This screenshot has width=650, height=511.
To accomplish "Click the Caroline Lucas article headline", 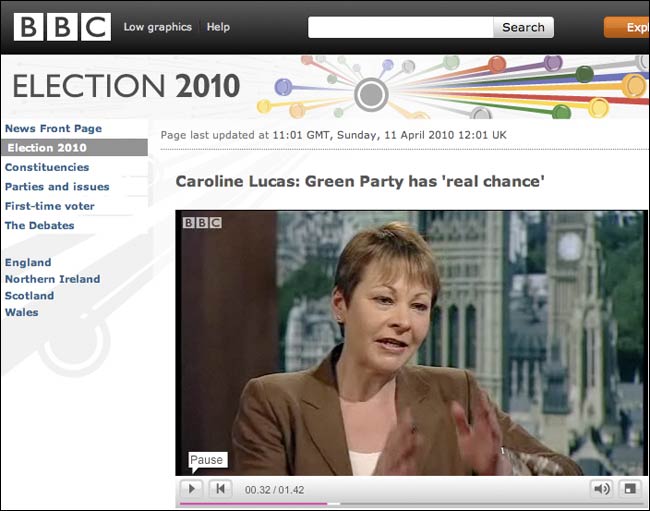I will pos(360,182).
